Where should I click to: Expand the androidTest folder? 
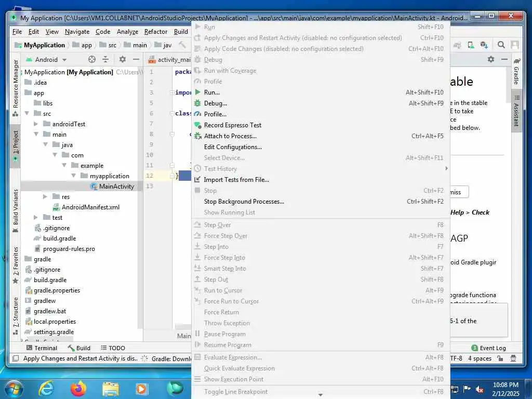click(36, 124)
